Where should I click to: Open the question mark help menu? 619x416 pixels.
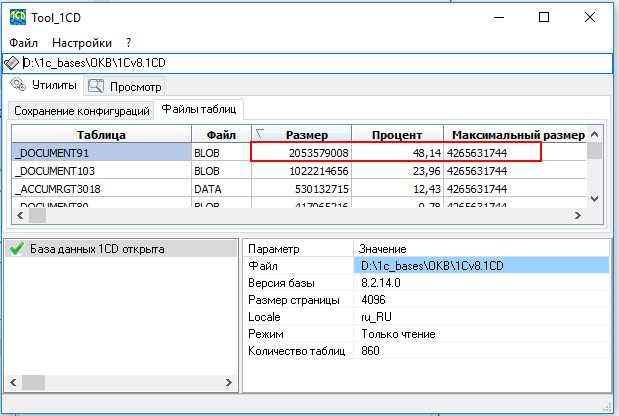pyautogui.click(x=128, y=43)
